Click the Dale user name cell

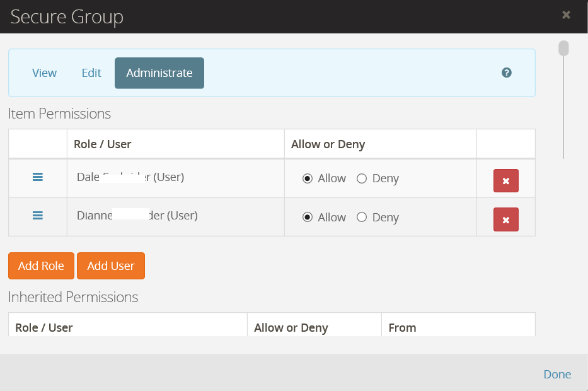130,178
